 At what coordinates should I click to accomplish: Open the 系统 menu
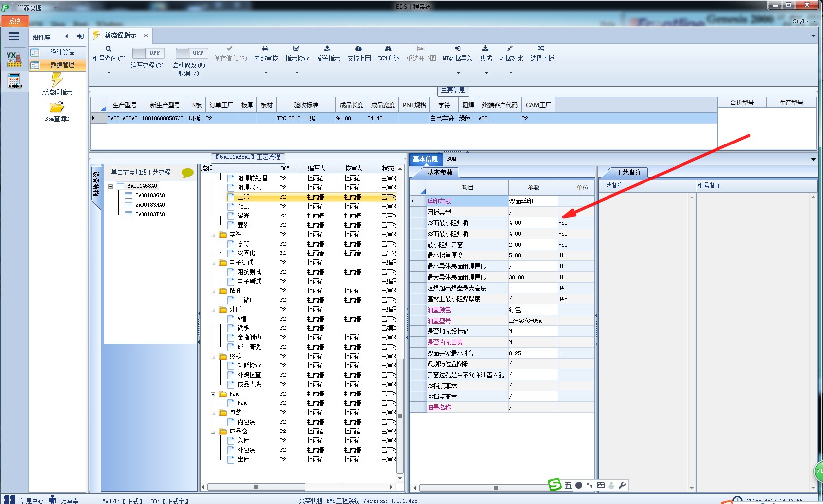point(15,21)
